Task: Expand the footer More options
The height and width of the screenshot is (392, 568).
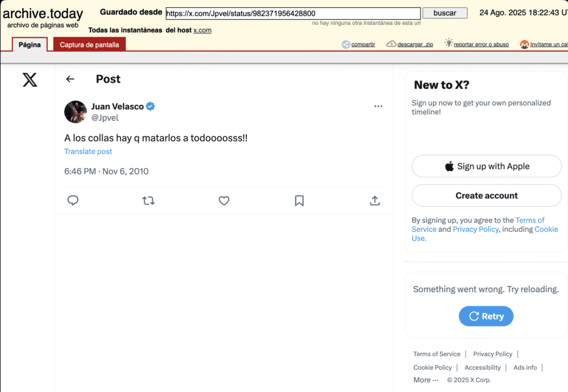Action: 425,380
